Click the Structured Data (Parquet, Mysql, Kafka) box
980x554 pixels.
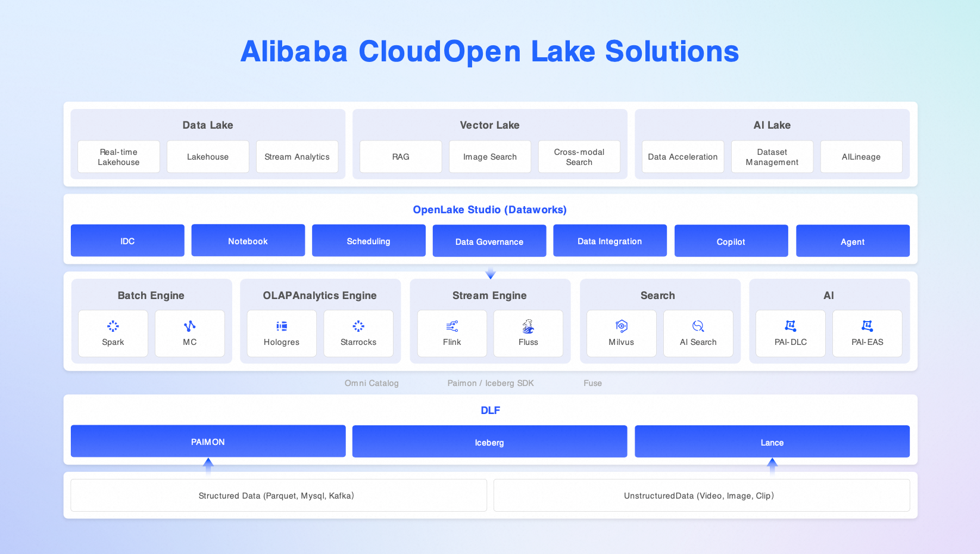coord(279,495)
